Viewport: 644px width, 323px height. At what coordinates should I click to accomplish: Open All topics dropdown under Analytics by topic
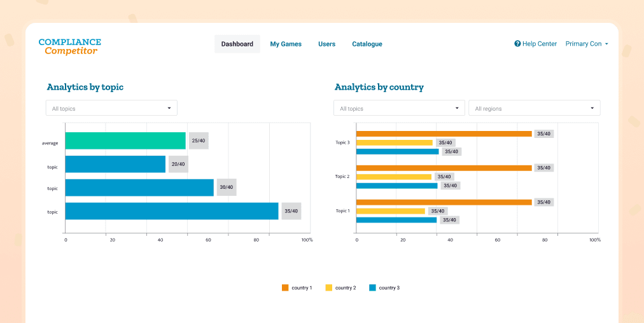click(111, 108)
